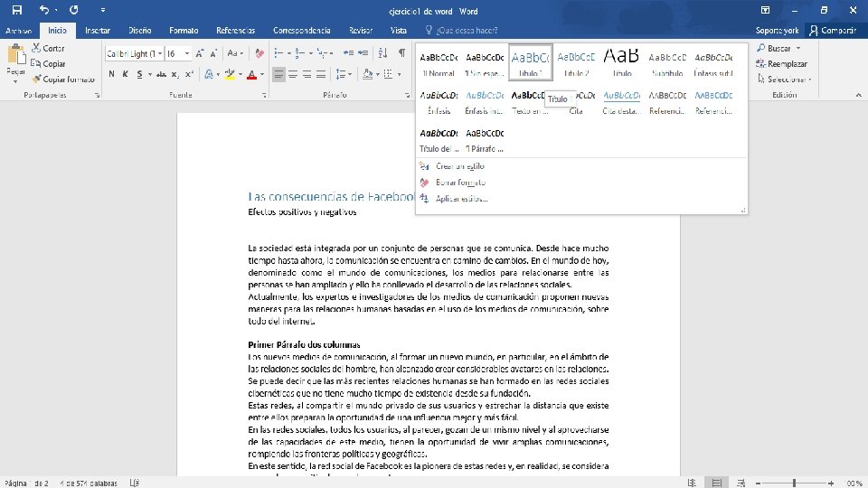Click Pegar clipboard icon
Image resolution: width=868 pixels, height=488 pixels.
coord(16,55)
